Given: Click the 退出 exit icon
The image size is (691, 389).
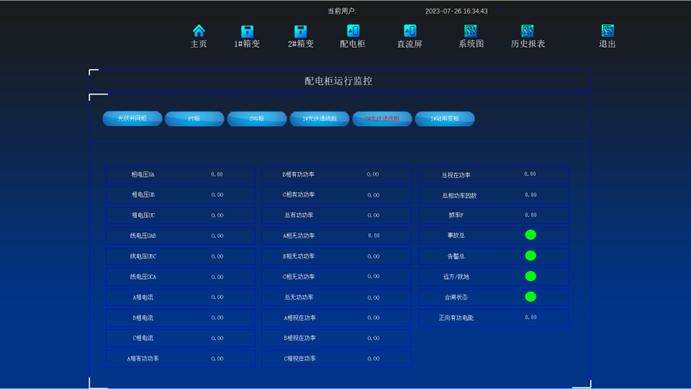Looking at the screenshot, I should [x=608, y=30].
